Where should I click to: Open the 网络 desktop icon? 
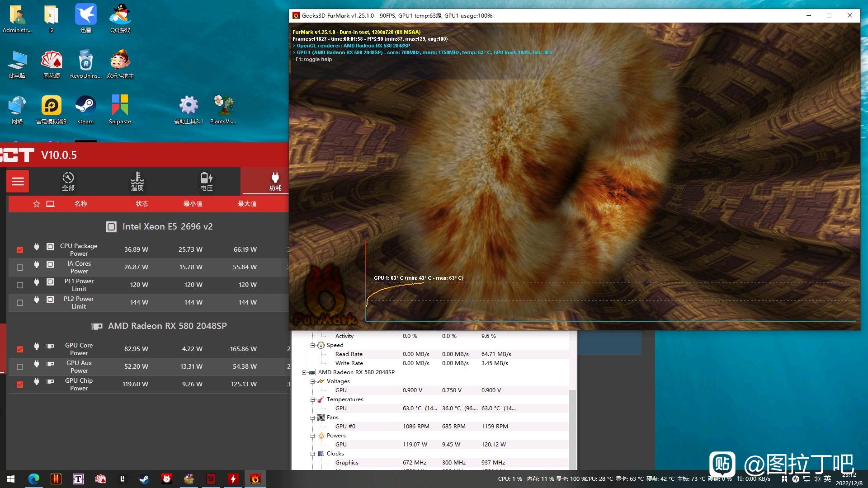17,110
